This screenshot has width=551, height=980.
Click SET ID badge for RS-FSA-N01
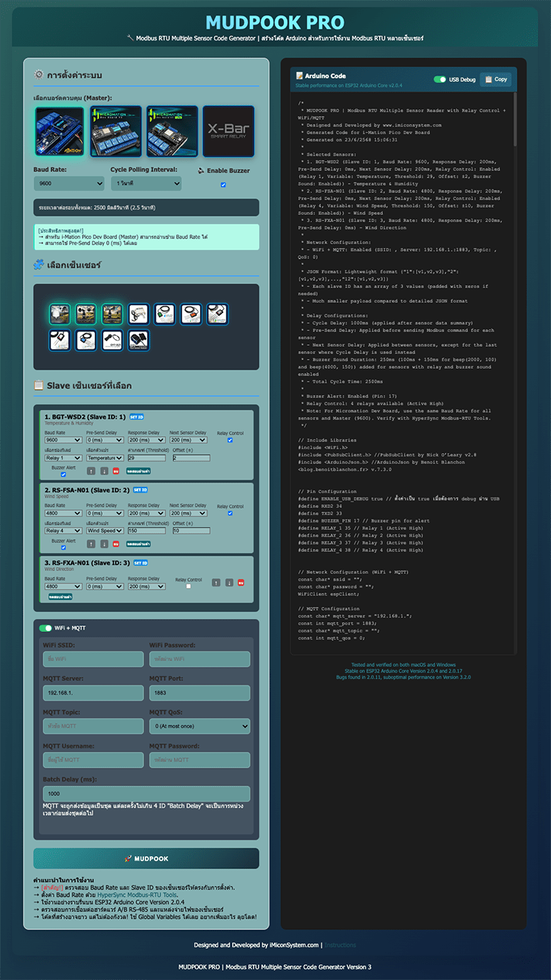pos(140,490)
